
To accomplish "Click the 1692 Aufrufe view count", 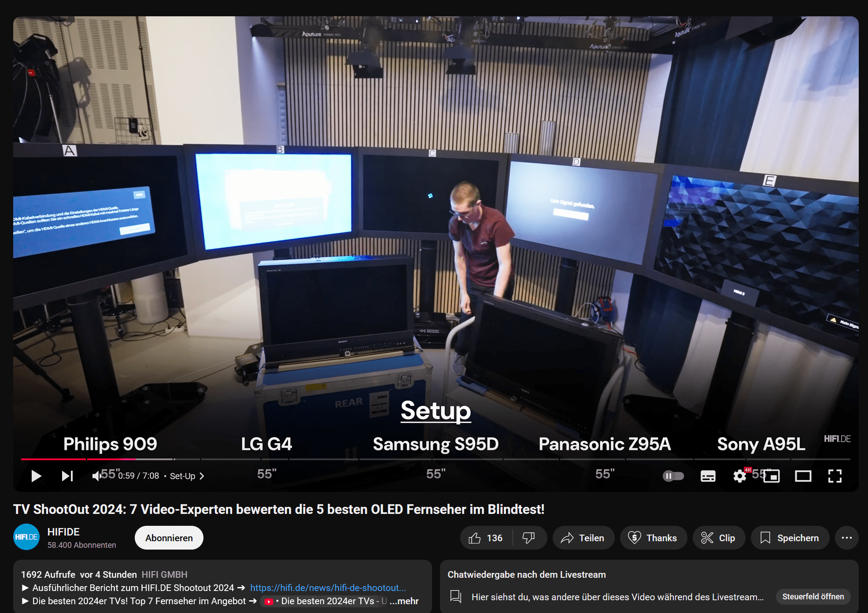I will 48,574.
